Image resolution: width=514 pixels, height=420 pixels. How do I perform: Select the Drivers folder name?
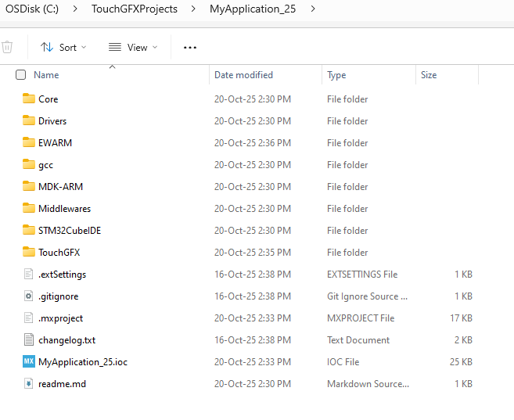52,121
